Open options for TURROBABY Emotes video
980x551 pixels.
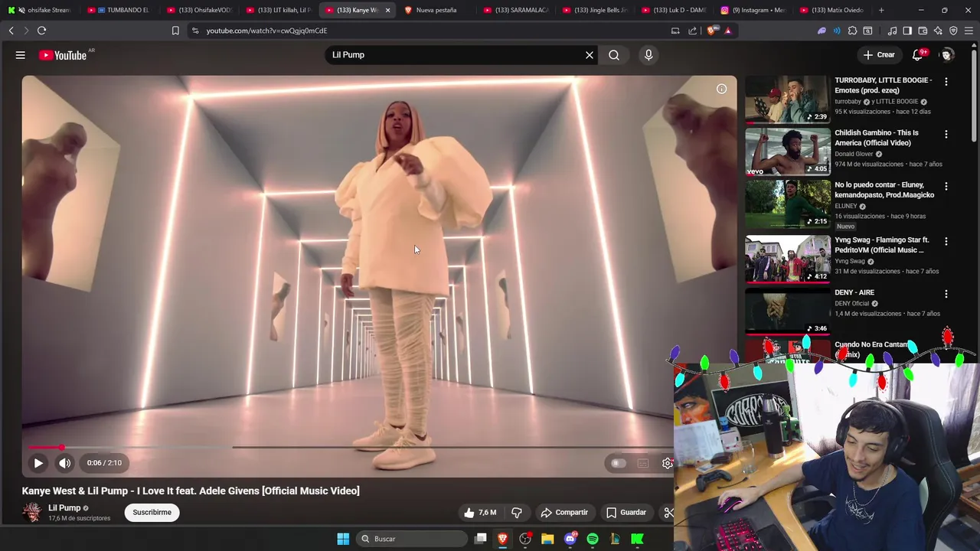coord(946,81)
